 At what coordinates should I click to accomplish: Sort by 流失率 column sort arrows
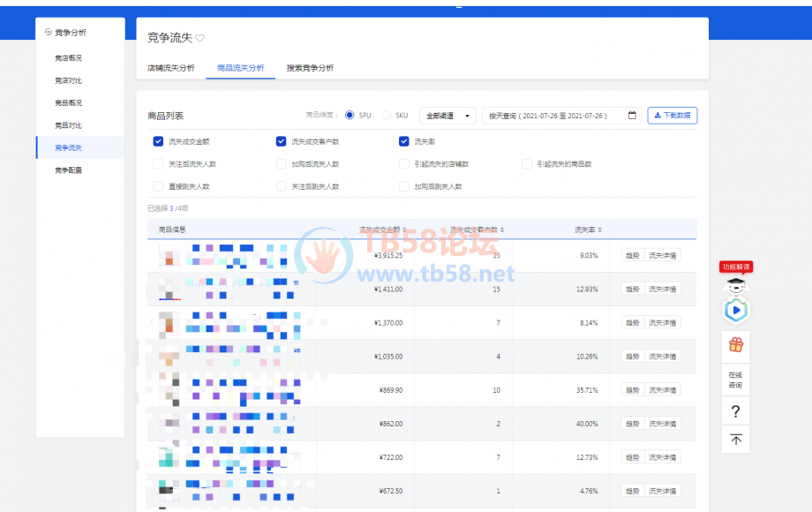[x=600, y=230]
